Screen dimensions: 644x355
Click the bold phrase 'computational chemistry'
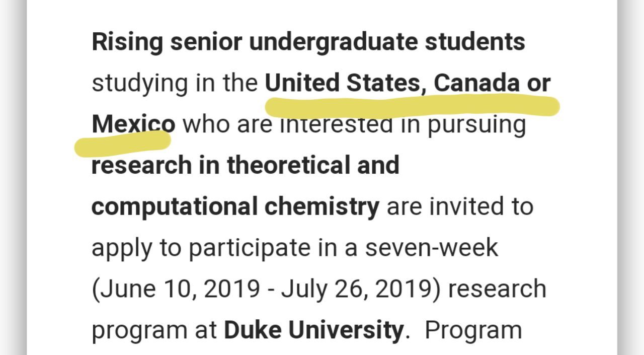click(x=235, y=207)
